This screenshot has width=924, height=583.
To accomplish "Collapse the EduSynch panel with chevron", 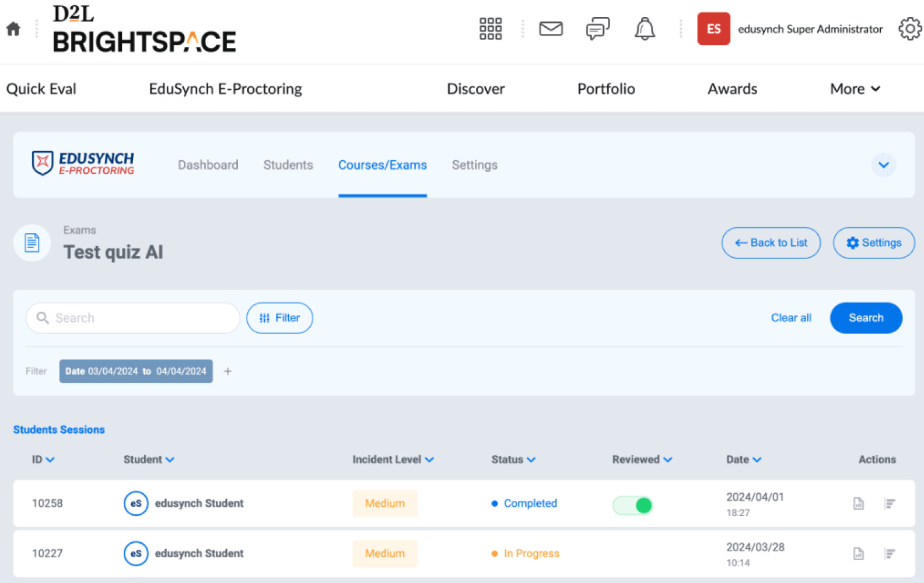I will pyautogui.click(x=883, y=165).
